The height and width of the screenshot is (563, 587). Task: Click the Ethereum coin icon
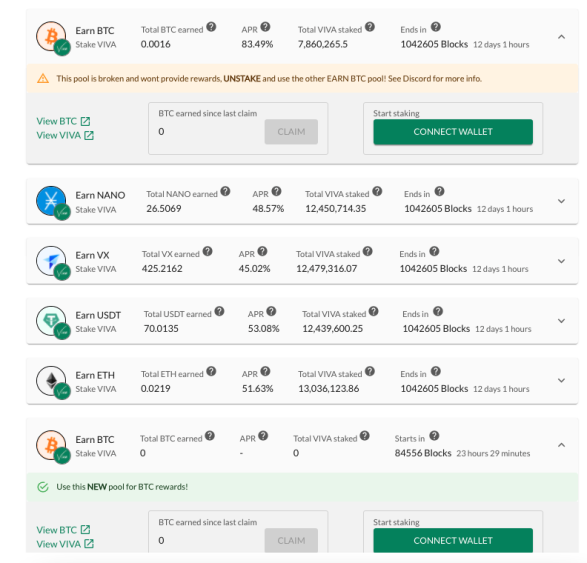coord(51,381)
